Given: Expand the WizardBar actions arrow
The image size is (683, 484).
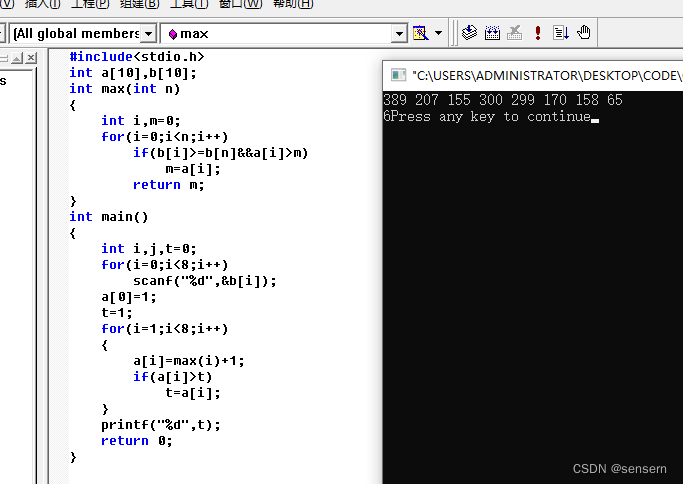Looking at the screenshot, I should pyautogui.click(x=439, y=33).
